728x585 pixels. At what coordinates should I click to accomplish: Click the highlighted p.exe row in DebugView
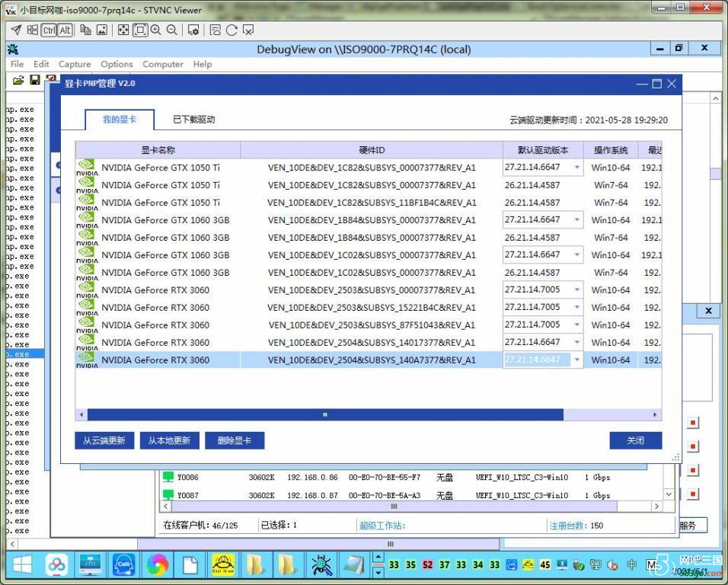point(25,354)
